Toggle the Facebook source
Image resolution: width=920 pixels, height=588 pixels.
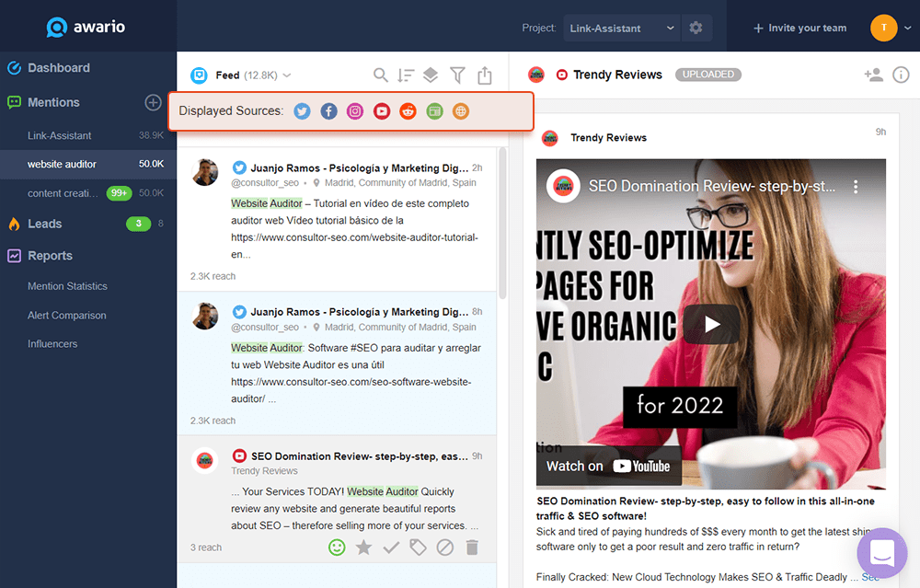pos(328,111)
